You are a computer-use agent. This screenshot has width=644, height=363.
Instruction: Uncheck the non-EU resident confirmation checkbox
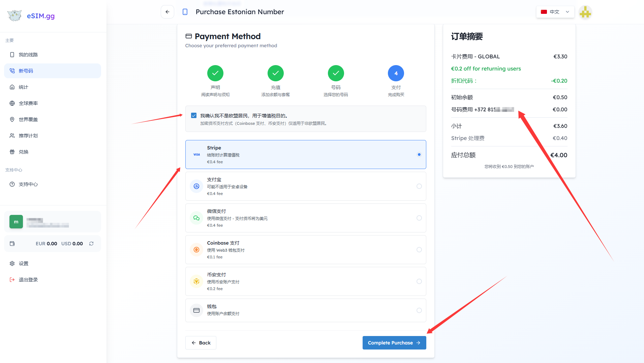[x=194, y=116]
